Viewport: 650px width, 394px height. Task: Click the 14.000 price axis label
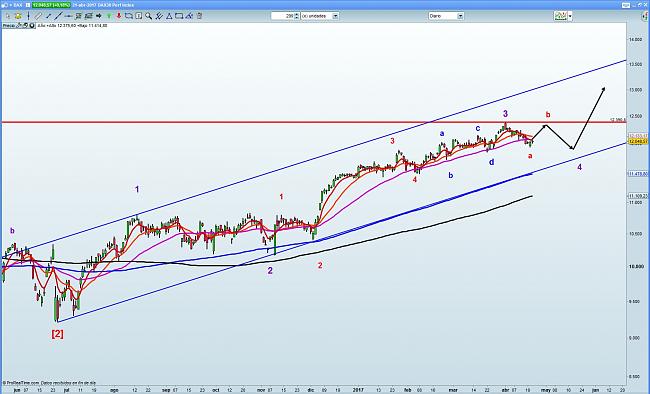(635, 39)
